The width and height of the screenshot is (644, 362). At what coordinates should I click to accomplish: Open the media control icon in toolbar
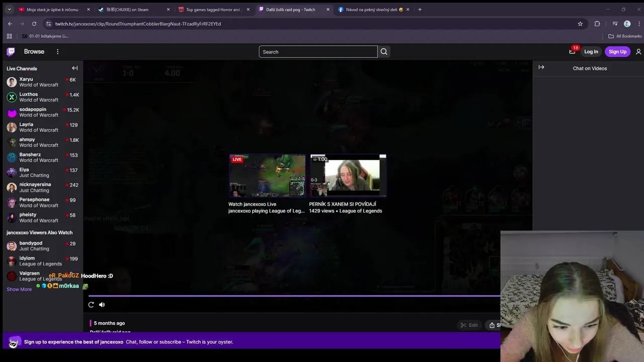coord(615,24)
